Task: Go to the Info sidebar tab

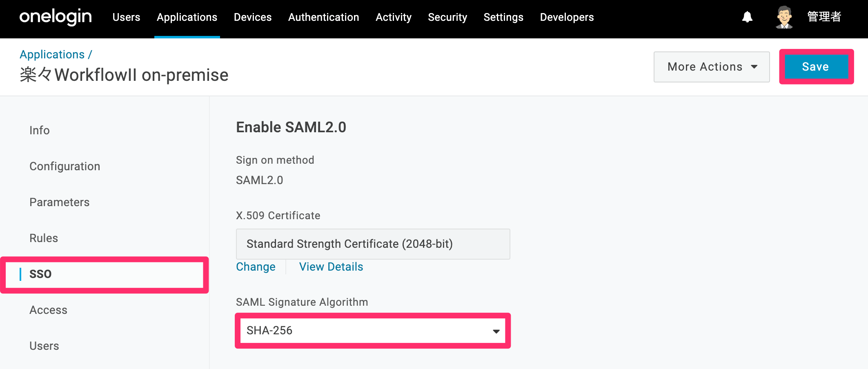Action: [x=40, y=130]
